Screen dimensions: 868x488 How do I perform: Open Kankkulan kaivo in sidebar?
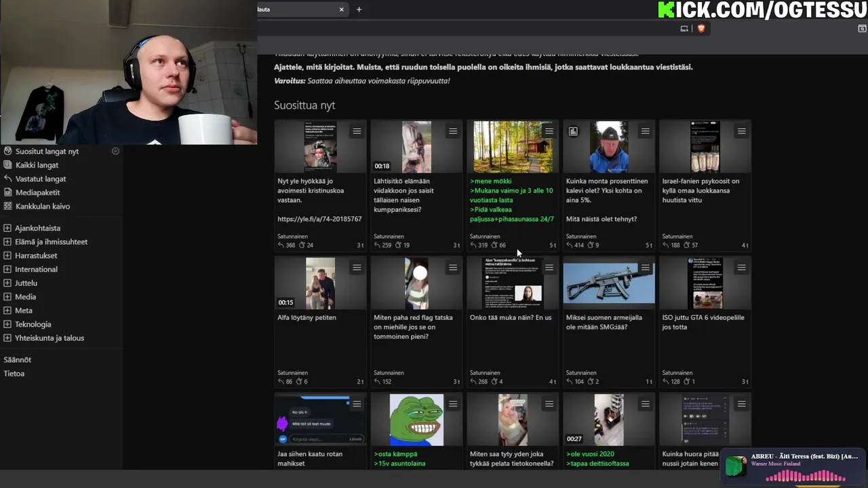(43, 206)
